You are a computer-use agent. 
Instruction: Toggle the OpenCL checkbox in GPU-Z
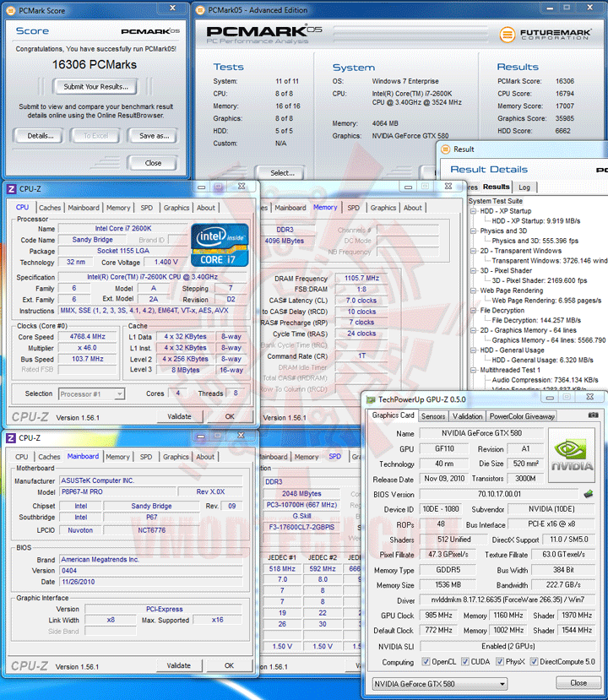[x=426, y=662]
